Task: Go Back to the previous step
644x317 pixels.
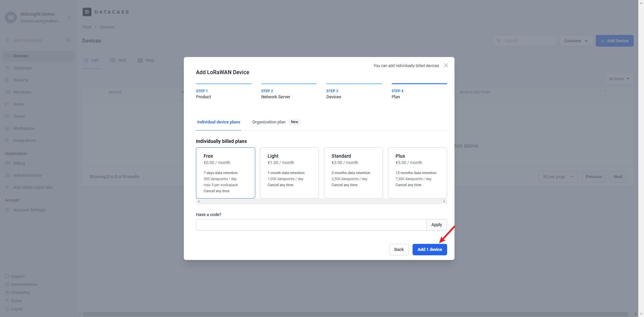Action: (399, 250)
